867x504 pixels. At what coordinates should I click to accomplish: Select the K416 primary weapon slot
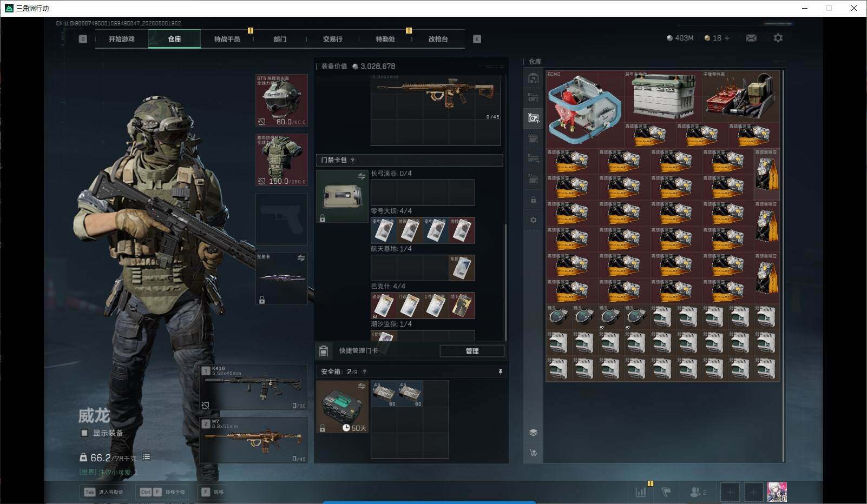point(253,388)
